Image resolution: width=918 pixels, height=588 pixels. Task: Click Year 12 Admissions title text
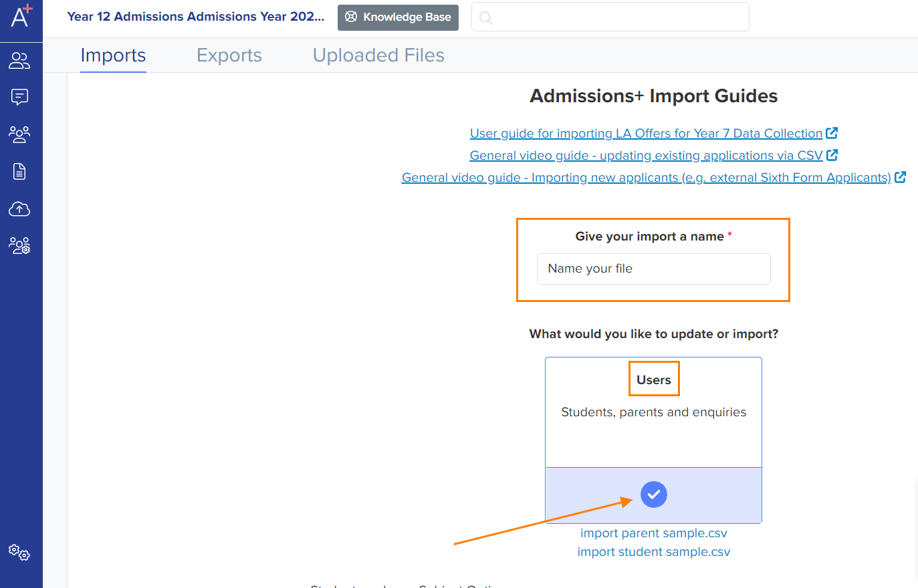coord(196,17)
